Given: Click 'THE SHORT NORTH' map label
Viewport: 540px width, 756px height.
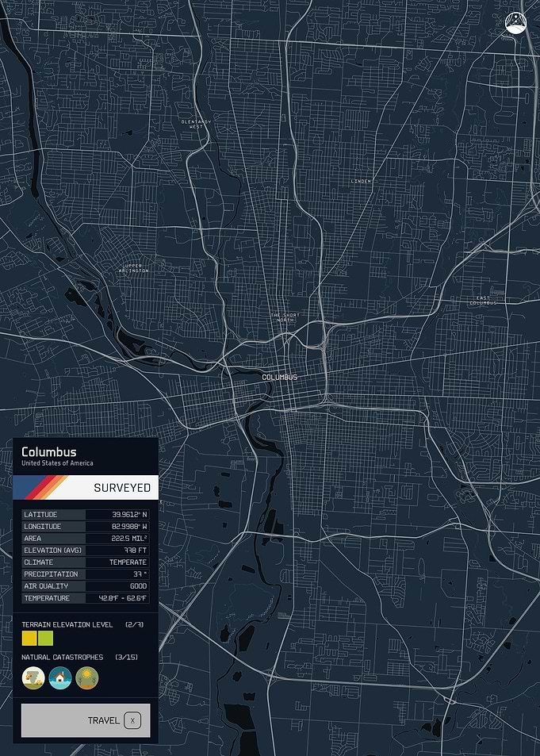Looking at the screenshot, I should [285, 317].
